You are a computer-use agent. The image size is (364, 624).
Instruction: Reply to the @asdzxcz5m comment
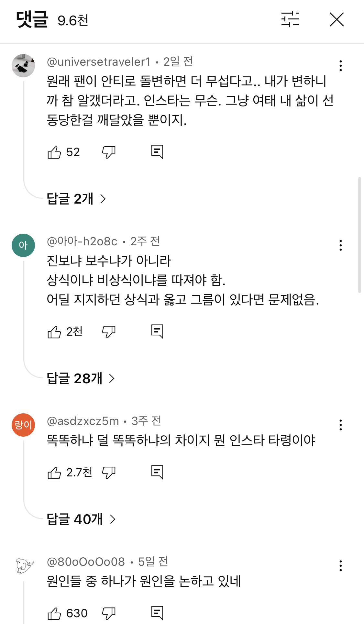point(157,472)
